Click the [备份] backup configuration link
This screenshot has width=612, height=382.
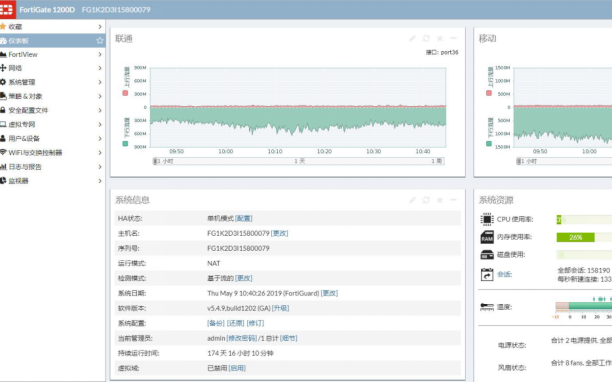[x=216, y=323]
